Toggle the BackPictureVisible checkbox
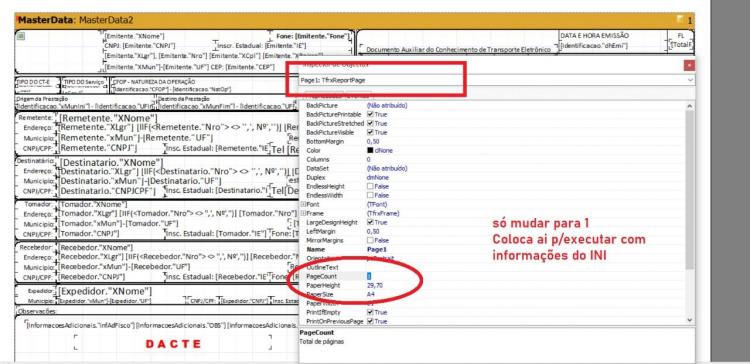Screen dimensions: 750x364 [x=370, y=132]
